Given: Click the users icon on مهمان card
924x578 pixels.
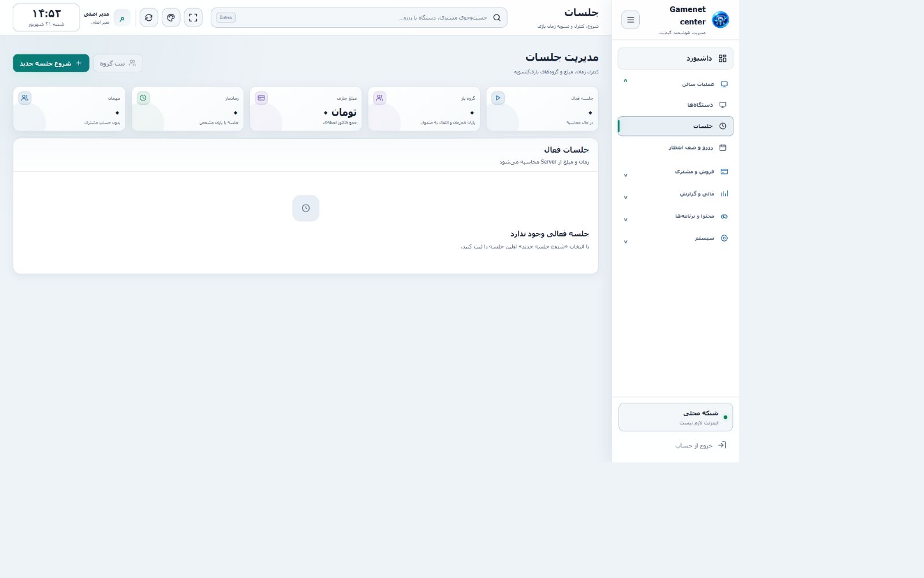Looking at the screenshot, I should click(x=25, y=98).
